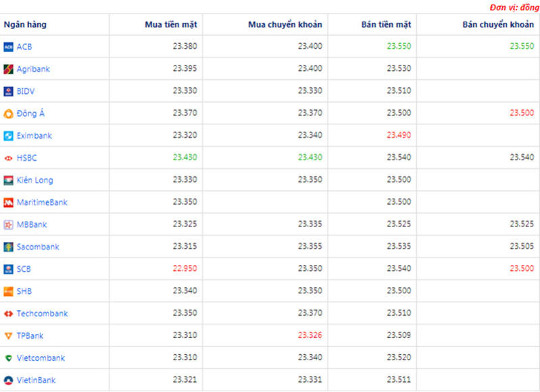This screenshot has height=392, width=540.
Task: Click the BIDV logo icon
Action: point(9,91)
